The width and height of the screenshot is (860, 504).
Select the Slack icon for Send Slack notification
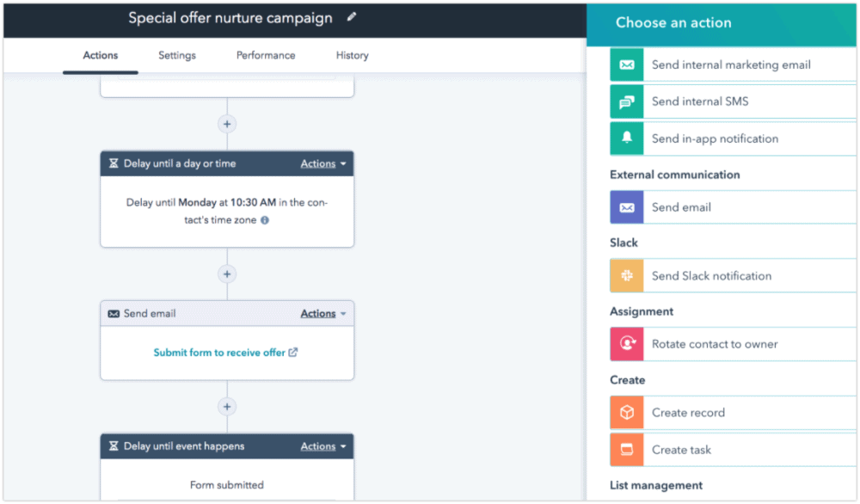627,275
